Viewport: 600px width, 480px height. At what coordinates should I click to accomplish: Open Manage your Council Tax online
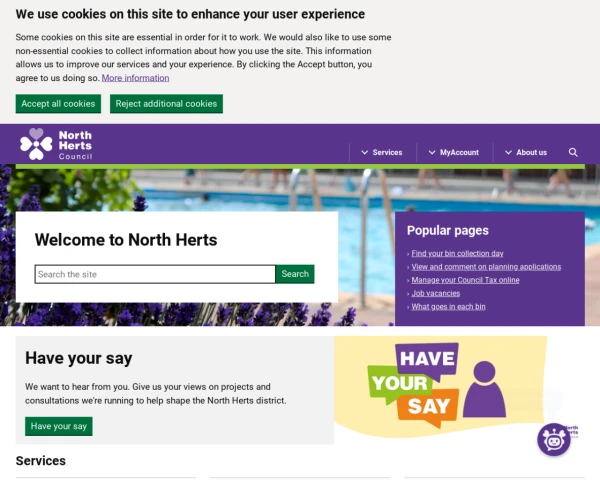465,280
